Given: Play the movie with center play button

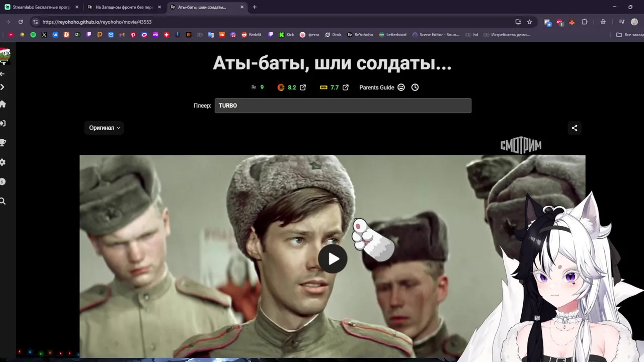Looking at the screenshot, I should (333, 259).
